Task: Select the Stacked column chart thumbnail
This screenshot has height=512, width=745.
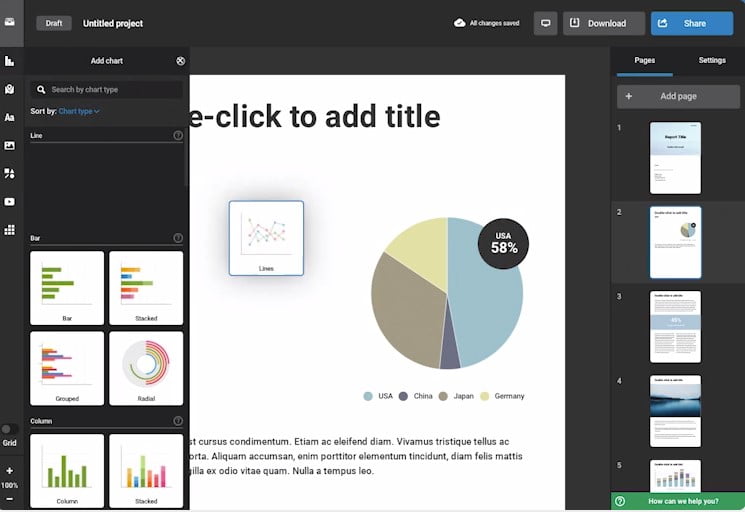Action: [146, 471]
